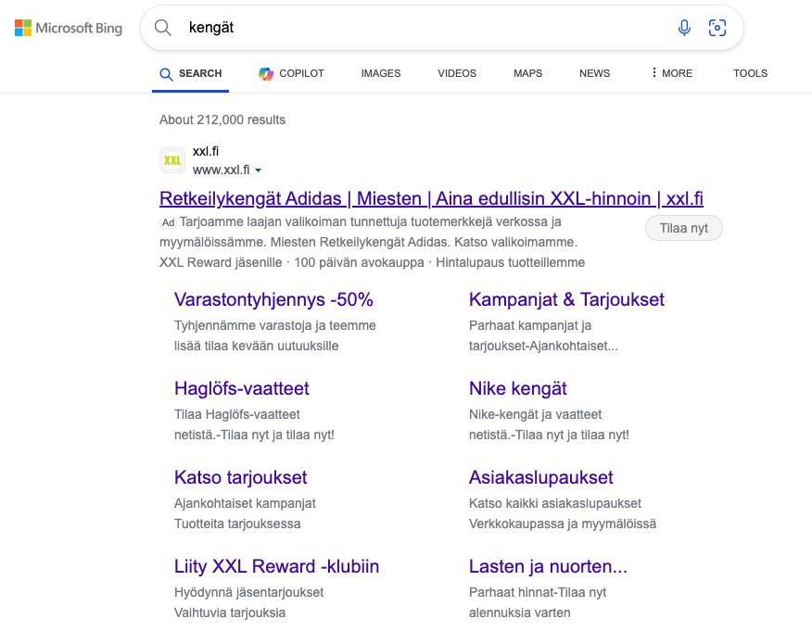Click the Microsoft Bing logo

click(x=69, y=28)
